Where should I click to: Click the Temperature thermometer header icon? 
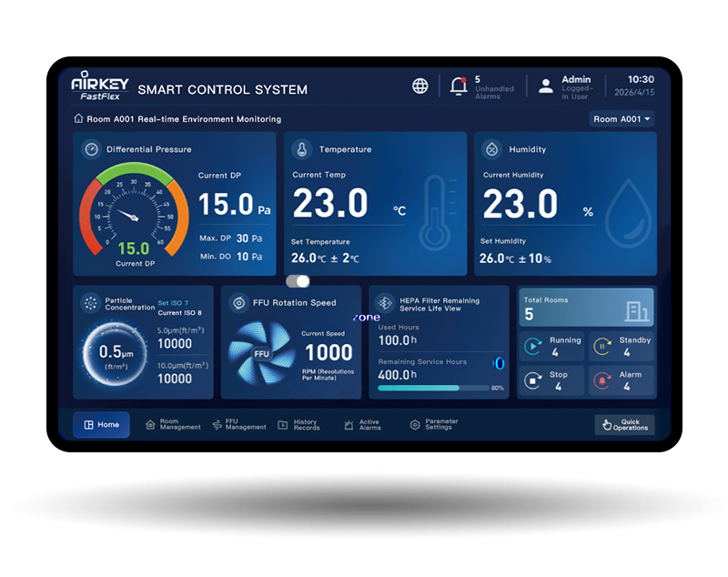click(x=302, y=149)
